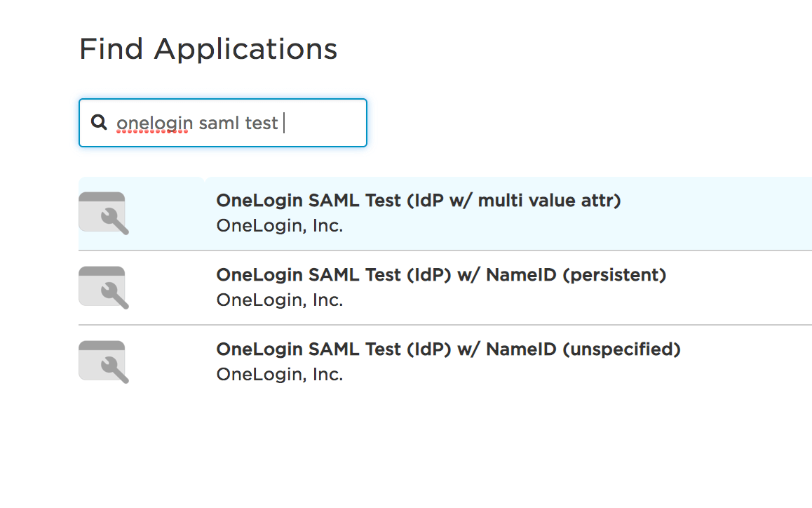Click the thumbnail of the unspecified NameID application
This screenshot has height=508, width=812.
click(x=104, y=361)
